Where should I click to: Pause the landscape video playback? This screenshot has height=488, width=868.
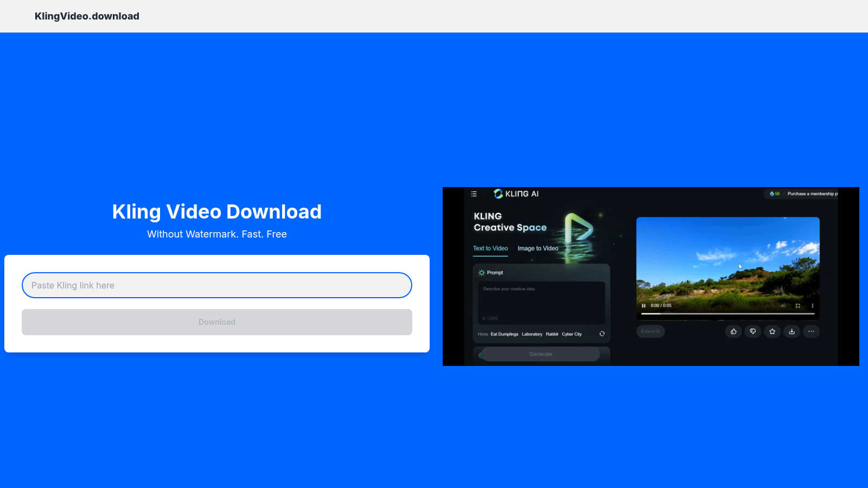click(x=643, y=306)
